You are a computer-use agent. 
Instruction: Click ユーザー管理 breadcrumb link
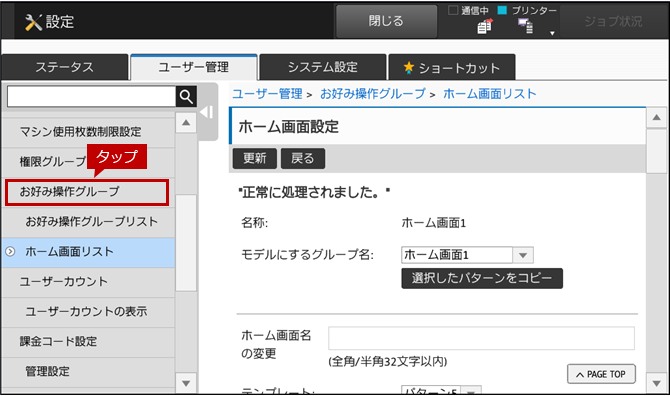267,94
